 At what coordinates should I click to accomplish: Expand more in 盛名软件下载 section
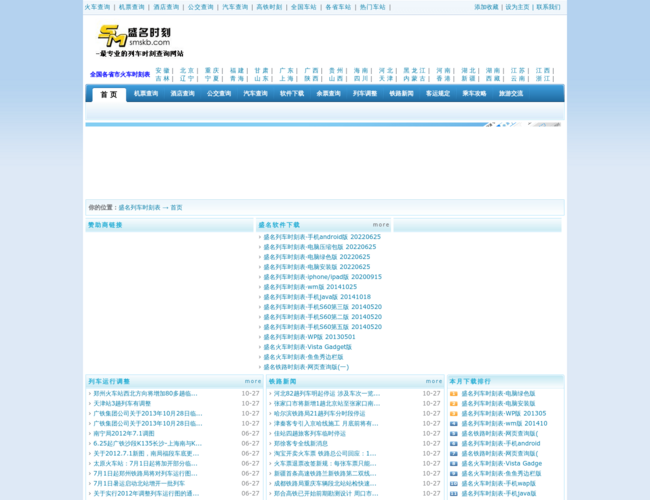(x=381, y=226)
